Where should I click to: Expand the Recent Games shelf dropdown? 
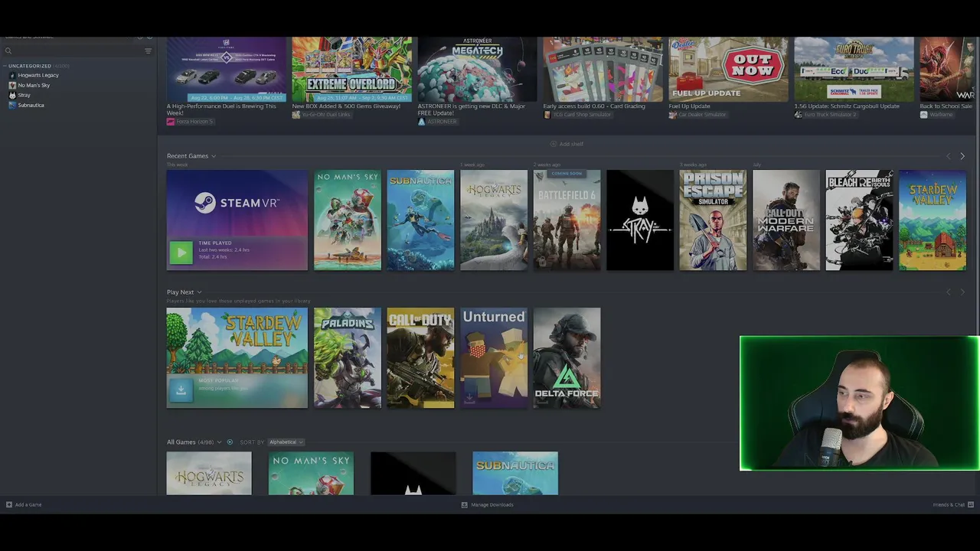pos(214,156)
